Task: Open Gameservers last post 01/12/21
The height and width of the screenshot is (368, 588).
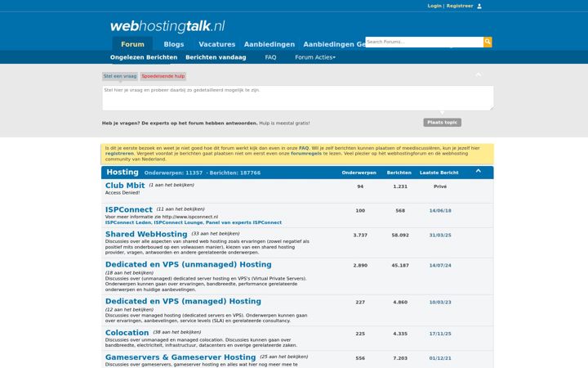Action: (x=440, y=358)
